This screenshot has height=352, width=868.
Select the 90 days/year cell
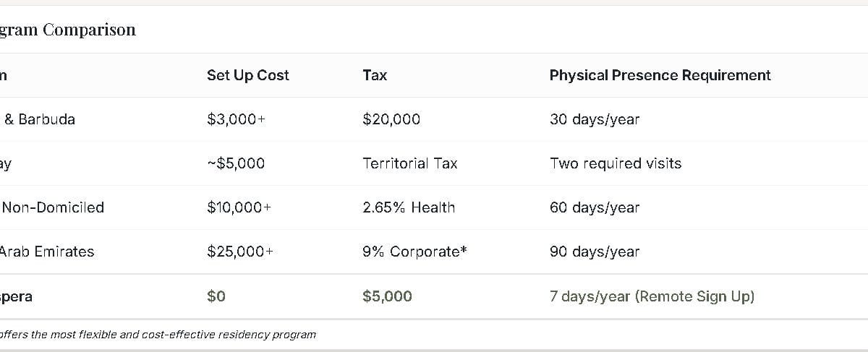click(595, 252)
